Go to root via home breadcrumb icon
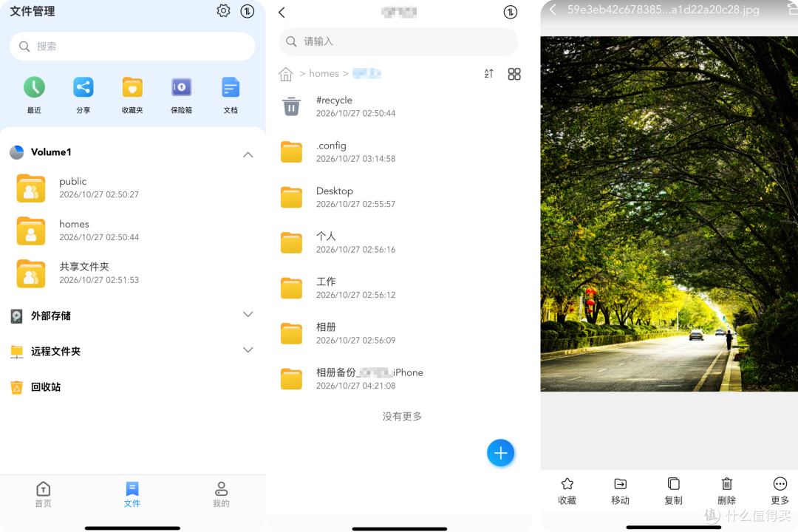798x532 pixels. click(x=286, y=74)
